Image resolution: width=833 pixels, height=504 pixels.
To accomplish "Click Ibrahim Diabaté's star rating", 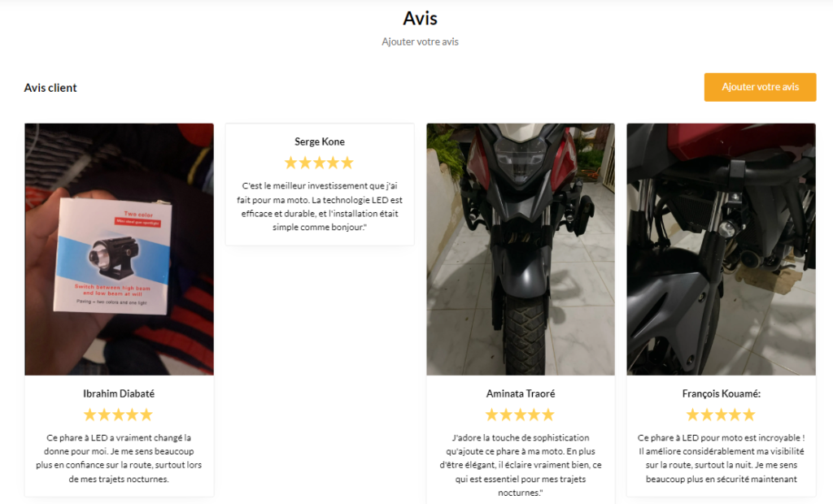I will (119, 415).
